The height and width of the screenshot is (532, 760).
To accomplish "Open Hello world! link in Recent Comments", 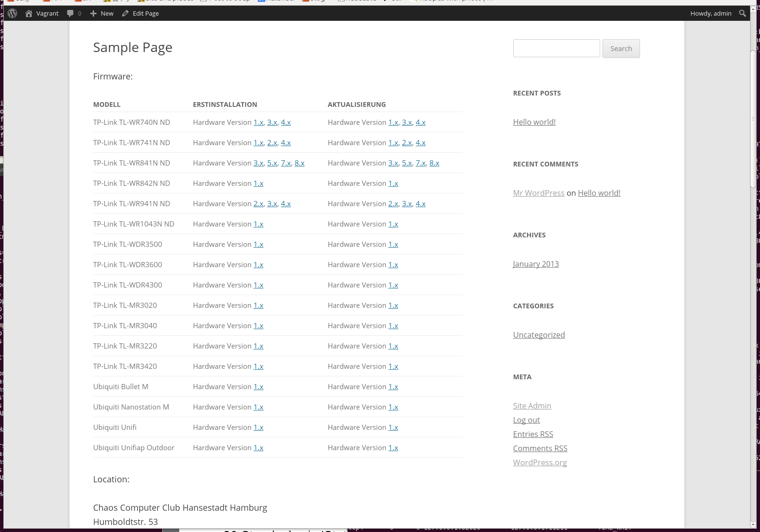I will (x=599, y=193).
